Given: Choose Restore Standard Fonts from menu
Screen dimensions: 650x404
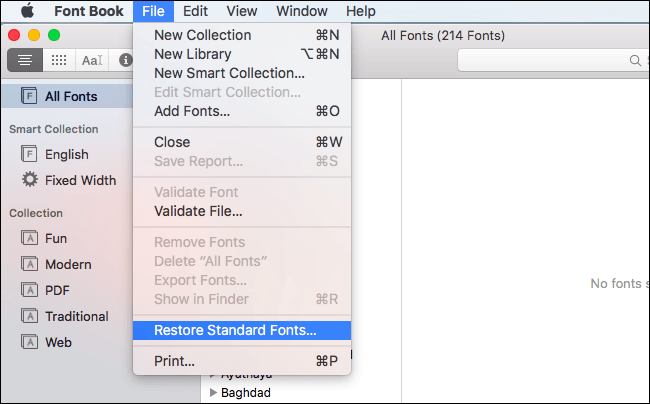Looking at the screenshot, I should [235, 329].
